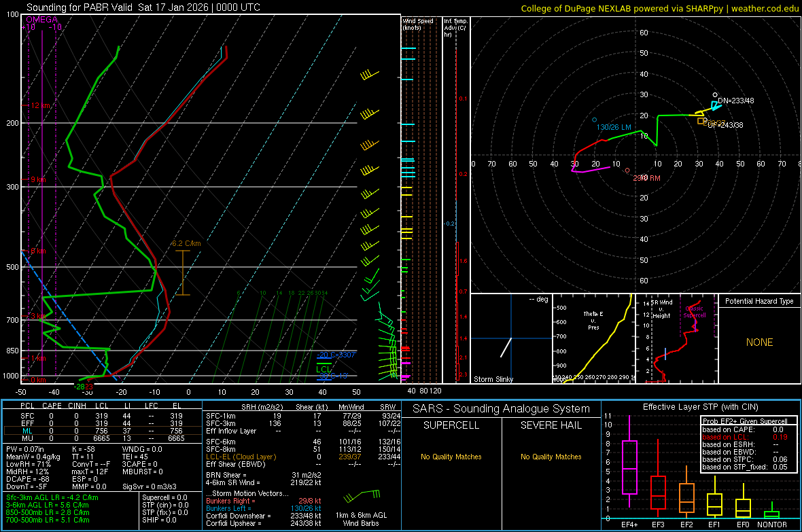The width and height of the screenshot is (802, 532).
Task: Click the SEVERE HAIL column heading
Action: pos(551,425)
